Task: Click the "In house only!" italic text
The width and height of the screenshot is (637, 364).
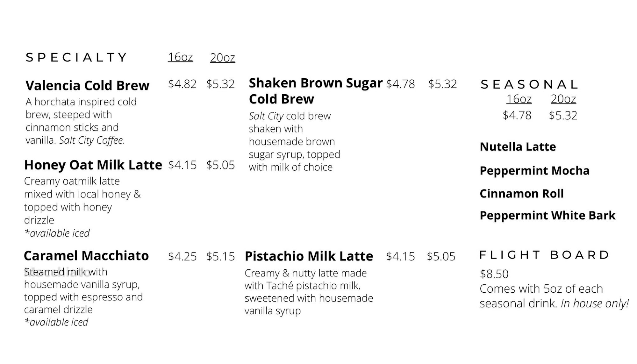Action: (595, 303)
